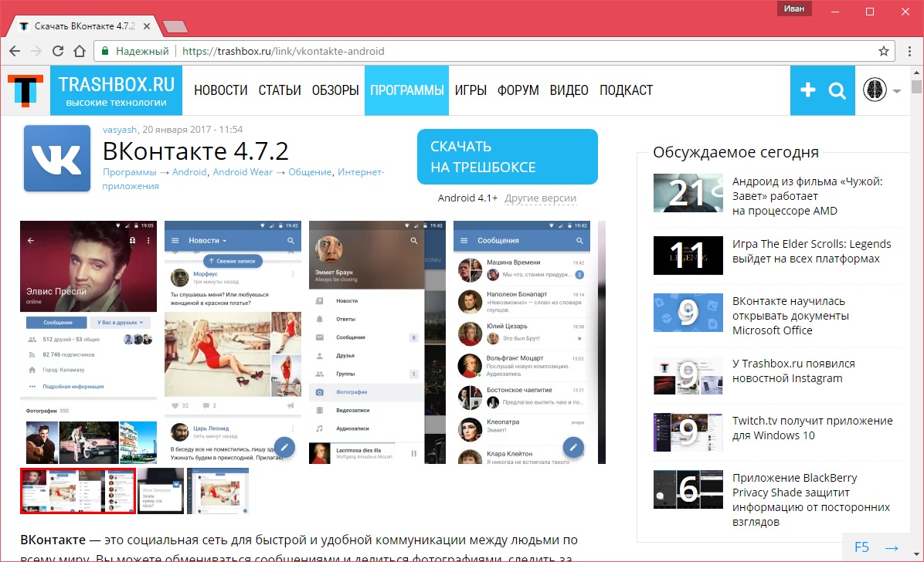The height and width of the screenshot is (562, 924).
Task: Click the secure padlock Надежный indicator
Action: tap(135, 51)
